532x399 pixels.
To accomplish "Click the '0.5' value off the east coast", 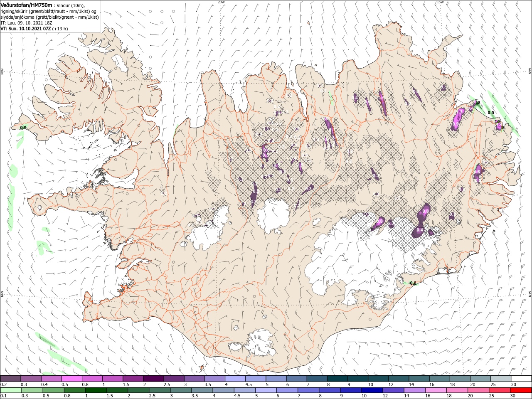I will click(491, 113).
